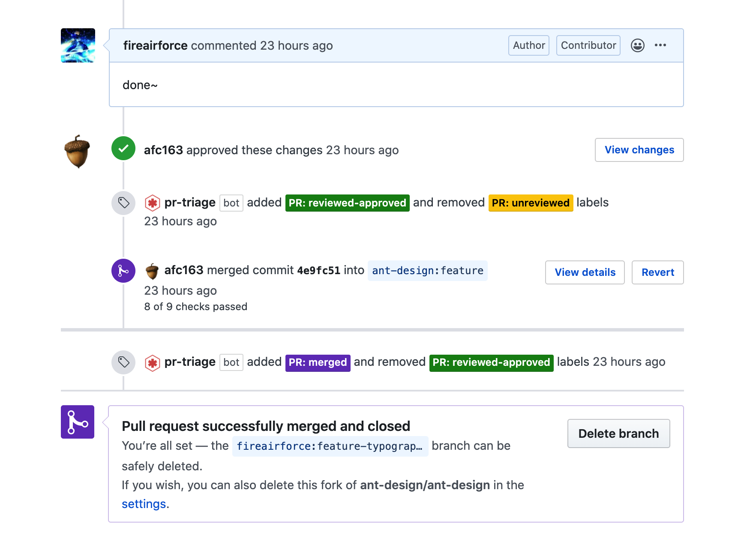Click fireairforce's avatar thumbnail
756x538 pixels.
click(x=78, y=45)
